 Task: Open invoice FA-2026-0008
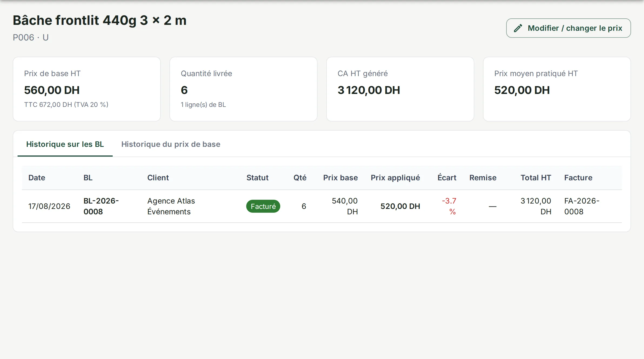coord(582,206)
